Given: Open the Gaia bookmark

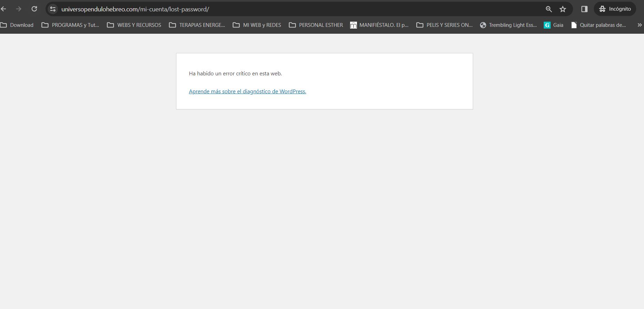Looking at the screenshot, I should click(554, 25).
